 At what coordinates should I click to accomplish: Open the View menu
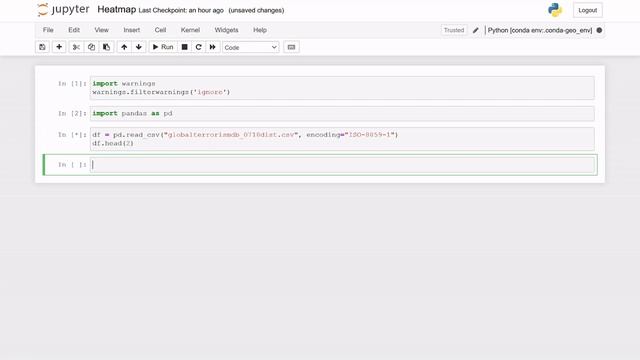click(x=102, y=30)
